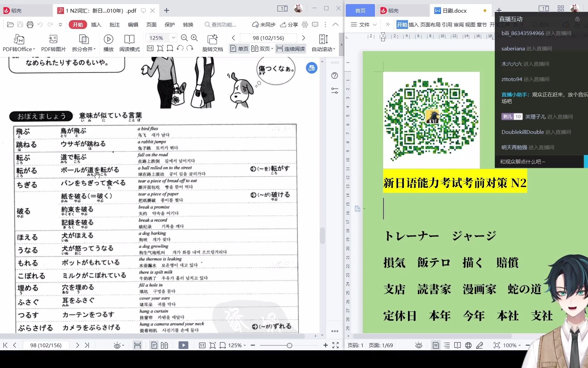Switch to the 首页 home tab in the Word window
The image size is (588, 368).
360,11
